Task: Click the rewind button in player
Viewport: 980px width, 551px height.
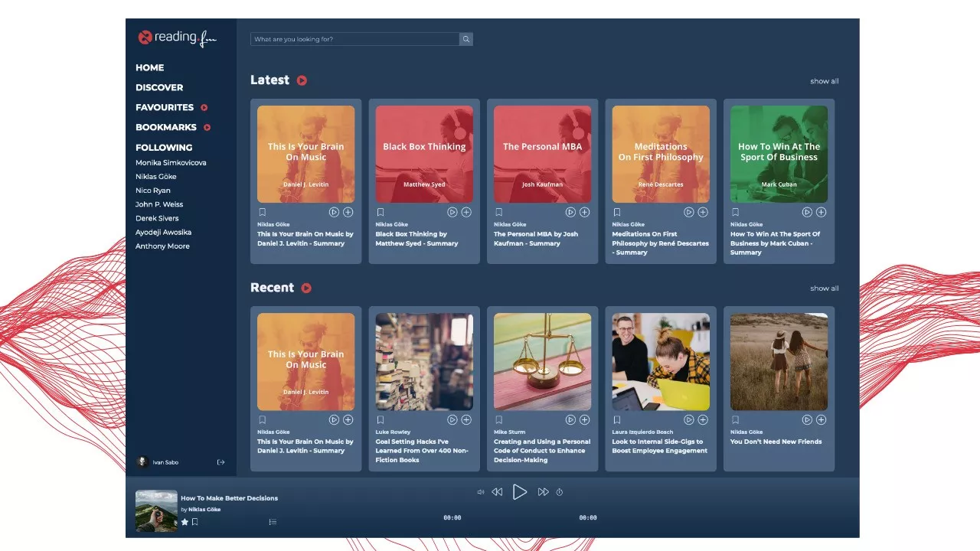Action: [497, 492]
